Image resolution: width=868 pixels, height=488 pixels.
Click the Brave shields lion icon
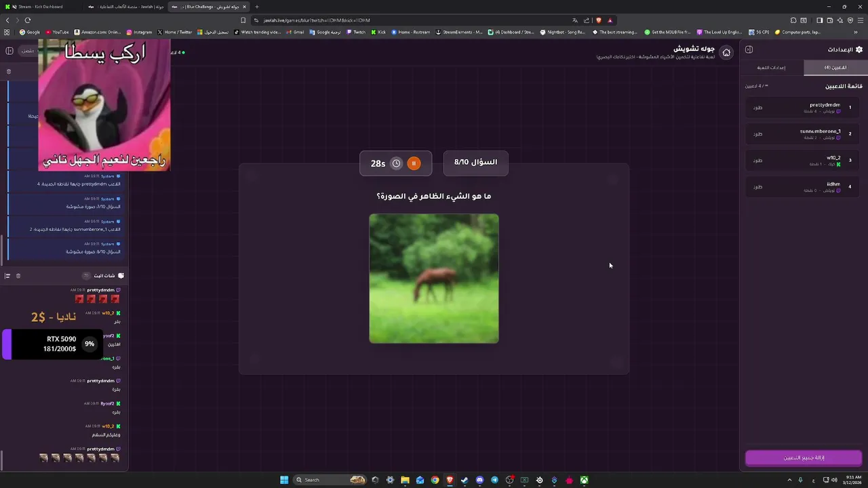598,20
